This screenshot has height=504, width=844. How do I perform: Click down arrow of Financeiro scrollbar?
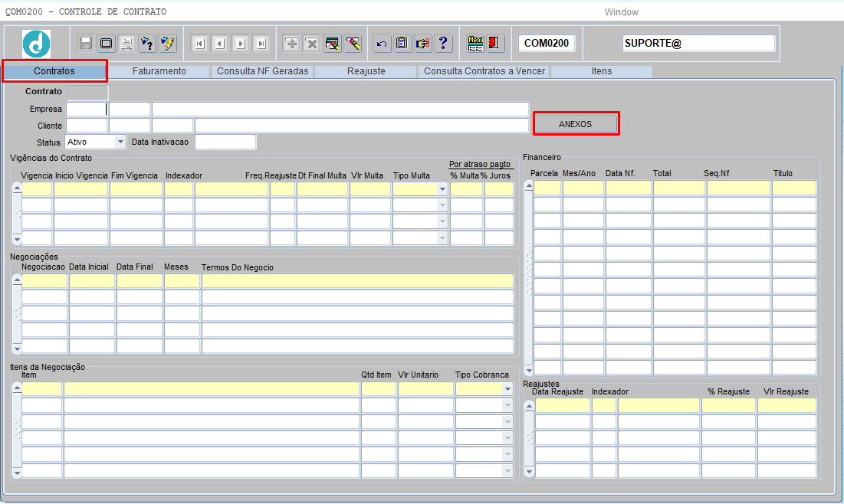click(529, 370)
